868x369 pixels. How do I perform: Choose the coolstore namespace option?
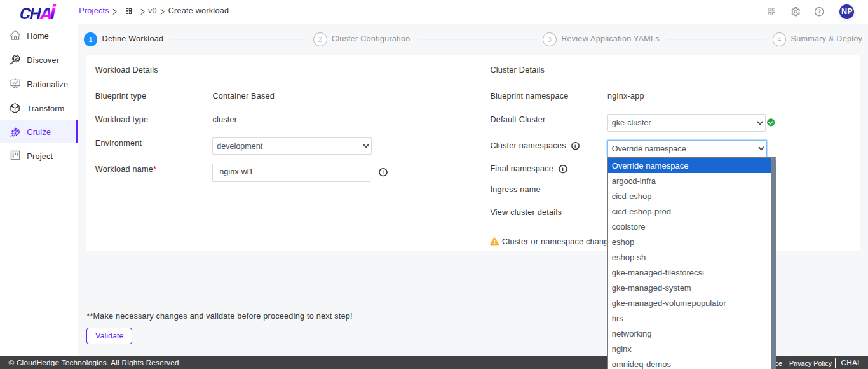(628, 227)
